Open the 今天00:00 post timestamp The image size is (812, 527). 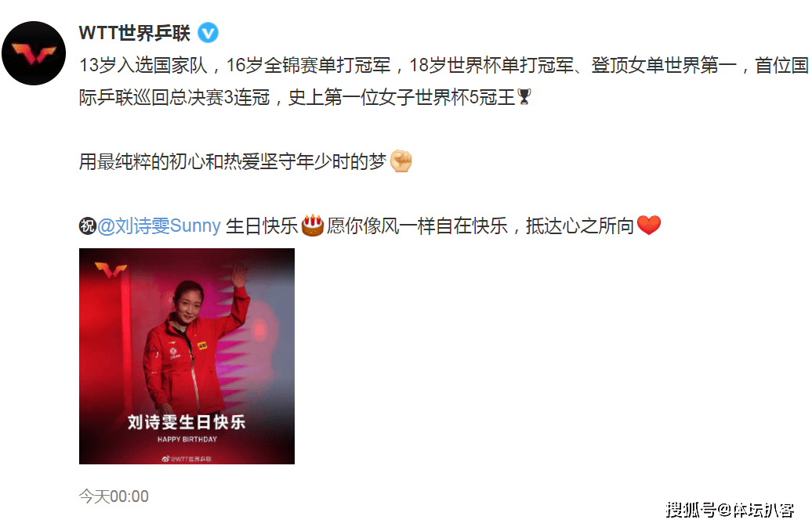(114, 496)
